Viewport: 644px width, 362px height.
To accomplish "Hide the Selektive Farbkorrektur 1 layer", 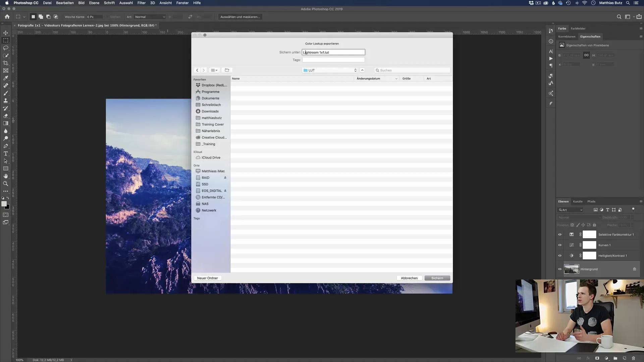I will [560, 235].
